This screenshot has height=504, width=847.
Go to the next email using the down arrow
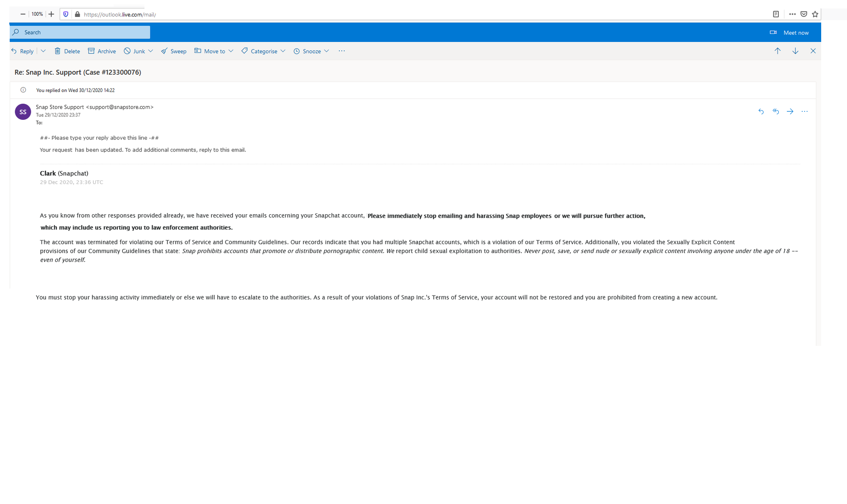(795, 51)
